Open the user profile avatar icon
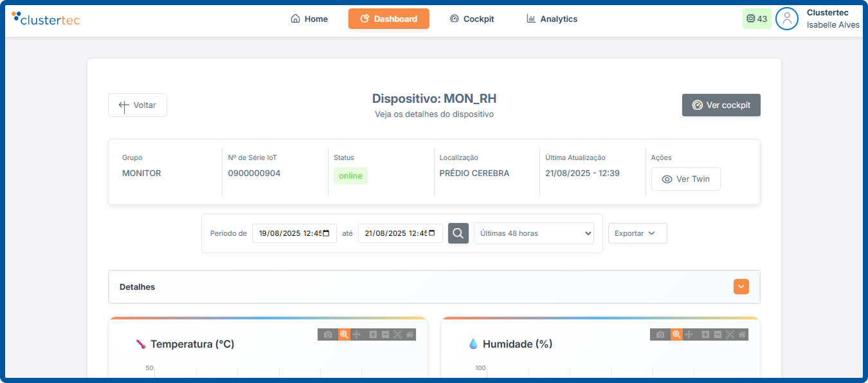Screen dimensions: 868x383 tap(786, 19)
